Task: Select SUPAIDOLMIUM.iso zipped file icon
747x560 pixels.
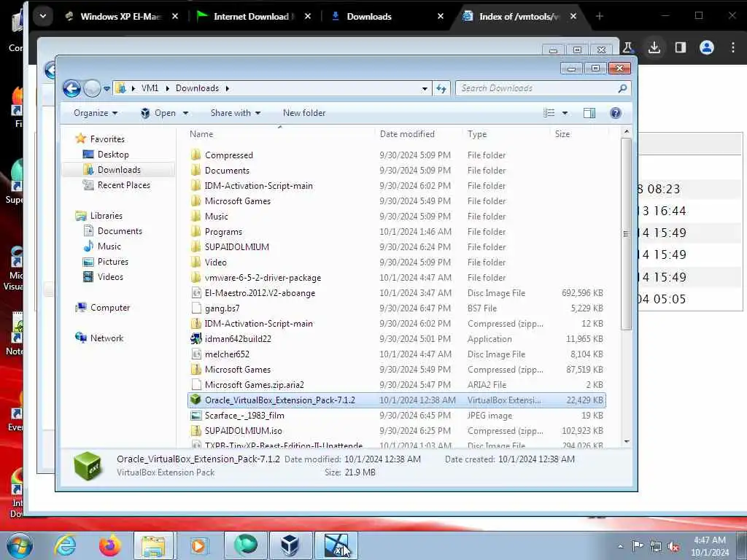Action: (x=196, y=430)
